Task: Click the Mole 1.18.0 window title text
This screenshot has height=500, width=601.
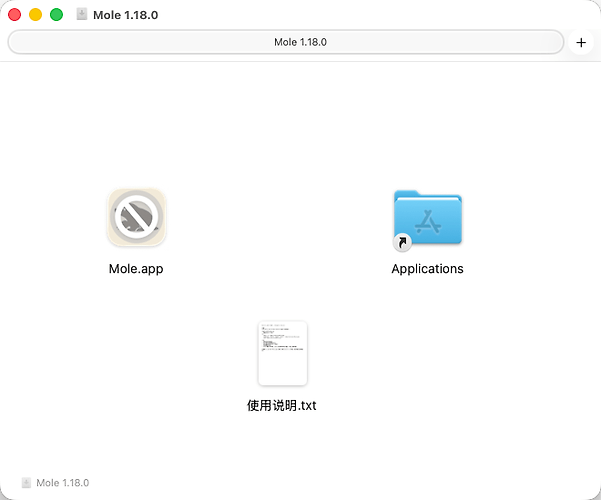Action: click(125, 15)
